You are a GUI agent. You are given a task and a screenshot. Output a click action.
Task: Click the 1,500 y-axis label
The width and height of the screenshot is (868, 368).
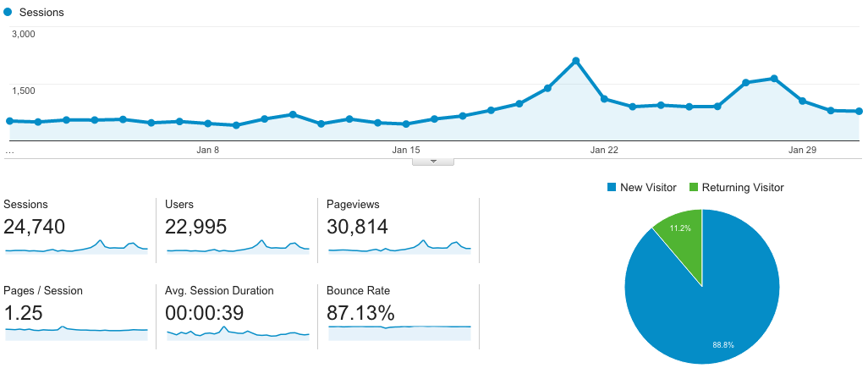23,91
